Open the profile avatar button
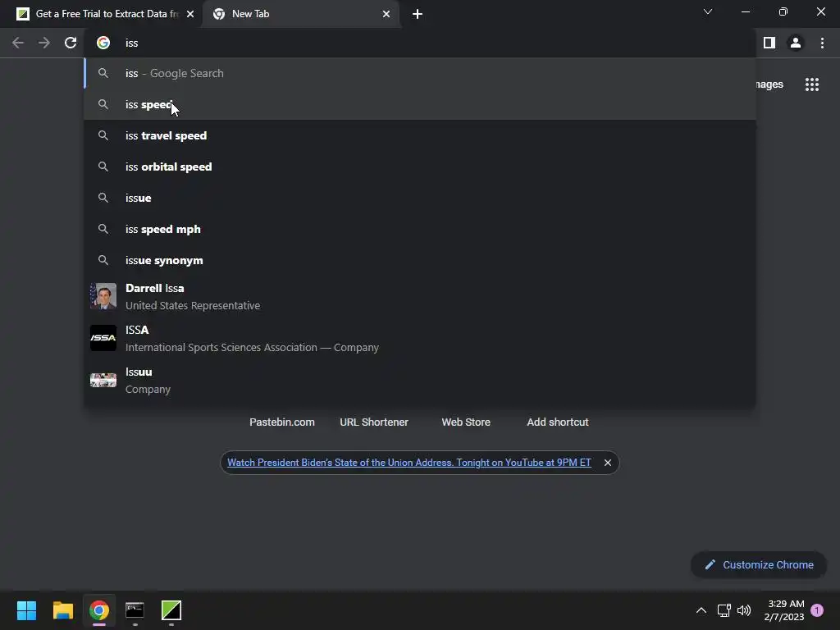The image size is (840, 630). [796, 43]
